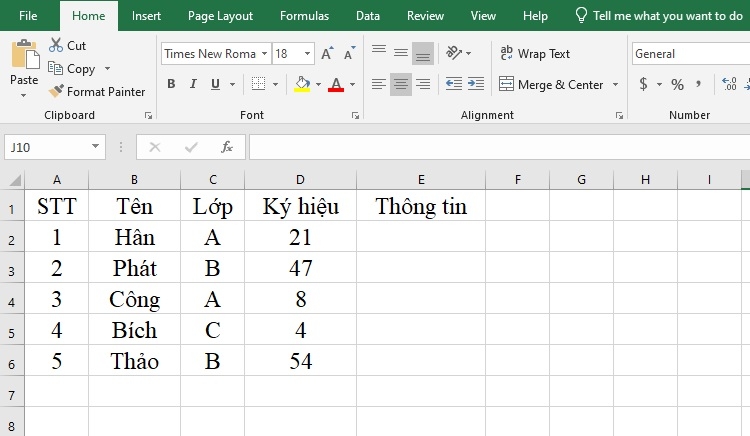Switch to the Insert tab
Viewport: 750px width, 436px height.
click(x=146, y=16)
